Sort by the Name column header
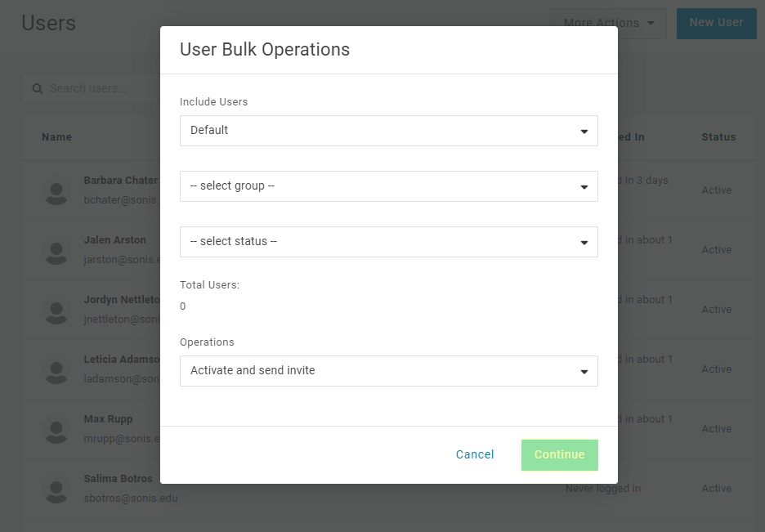The width and height of the screenshot is (765, 532). (57, 137)
